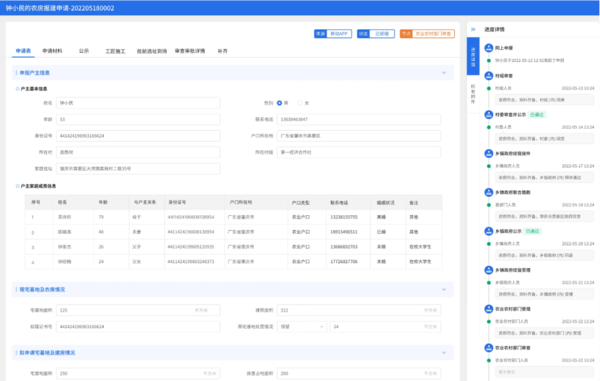Click the 产主基本信息 subsection heading
Image resolution: width=600 pixels, height=381 pixels.
[34, 89]
